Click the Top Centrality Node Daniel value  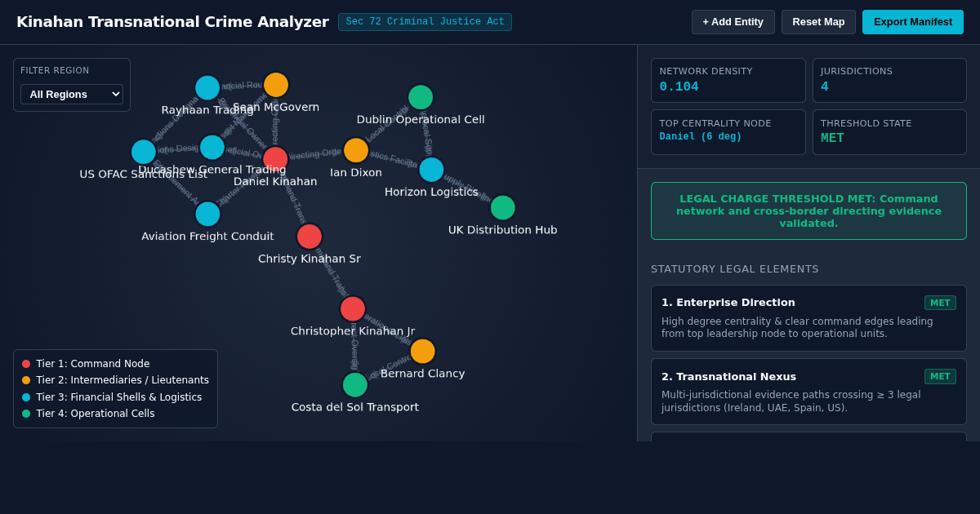[x=701, y=137]
